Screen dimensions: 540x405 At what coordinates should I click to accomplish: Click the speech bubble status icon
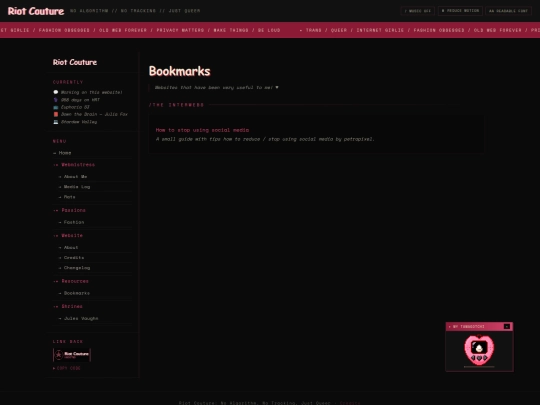click(x=56, y=92)
